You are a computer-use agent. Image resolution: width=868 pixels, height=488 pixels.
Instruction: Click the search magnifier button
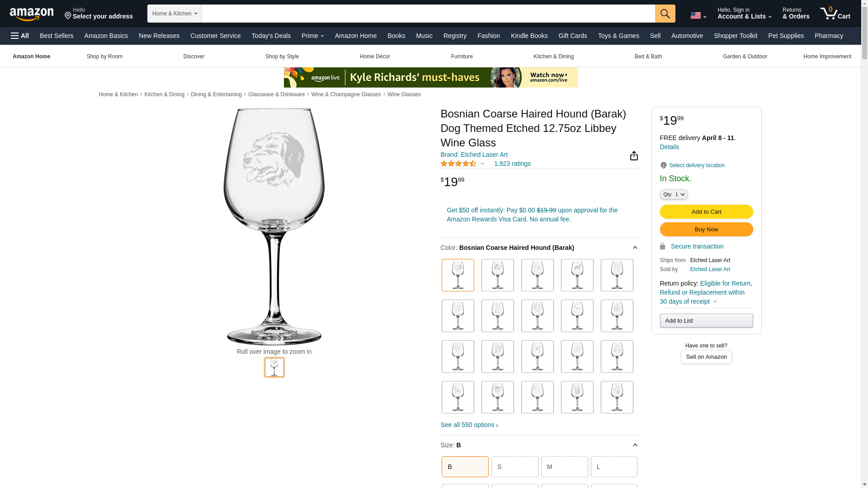665,14
